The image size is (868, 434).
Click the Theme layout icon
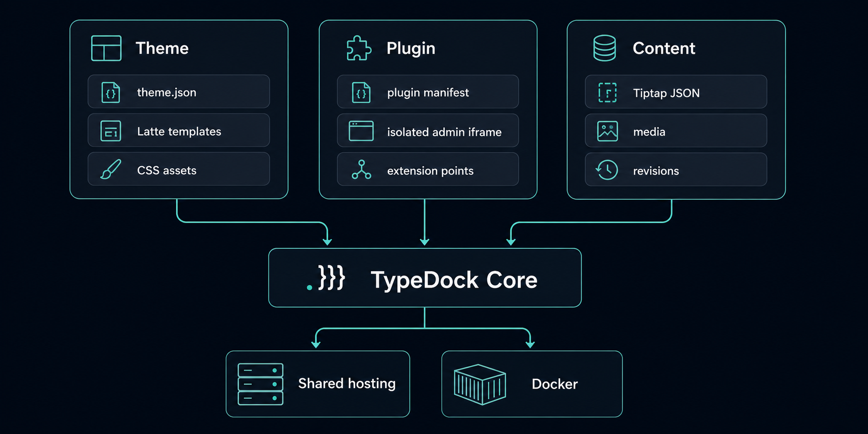click(x=106, y=48)
